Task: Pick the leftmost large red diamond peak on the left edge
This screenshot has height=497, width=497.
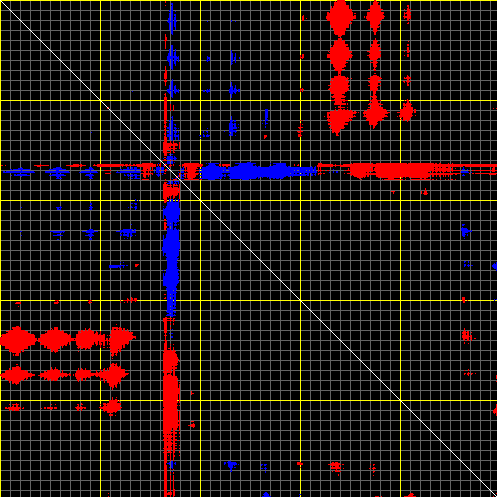Action: [x=17, y=340]
